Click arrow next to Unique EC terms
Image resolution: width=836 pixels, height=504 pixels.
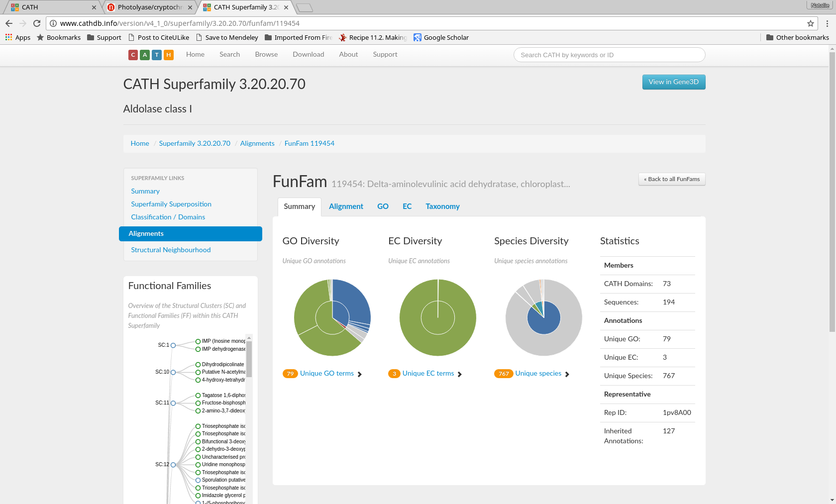(x=460, y=374)
